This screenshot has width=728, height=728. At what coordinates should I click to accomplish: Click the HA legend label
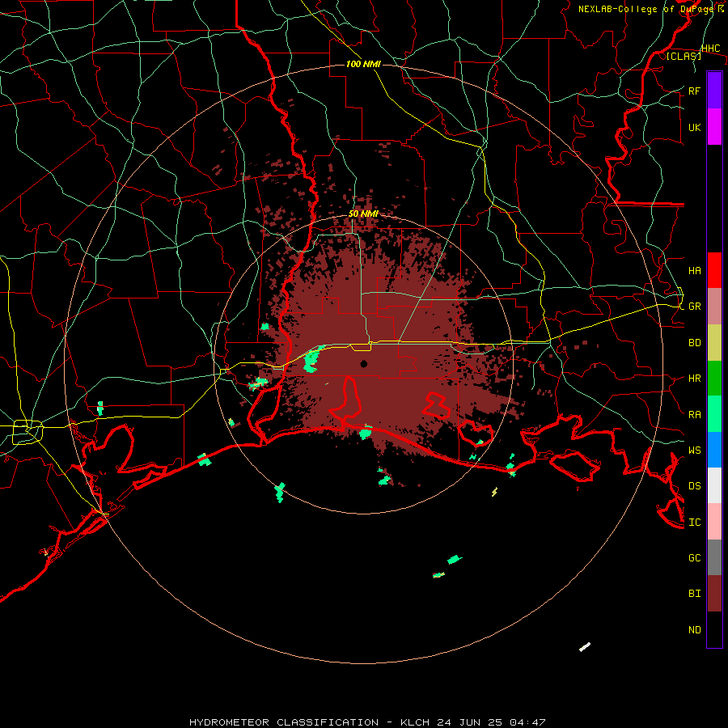point(694,270)
